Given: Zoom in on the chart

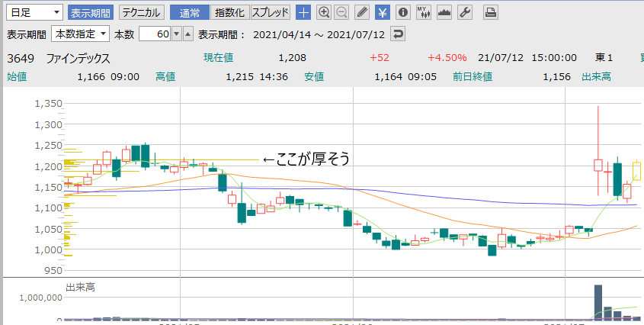Looking at the screenshot, I should [x=324, y=12].
